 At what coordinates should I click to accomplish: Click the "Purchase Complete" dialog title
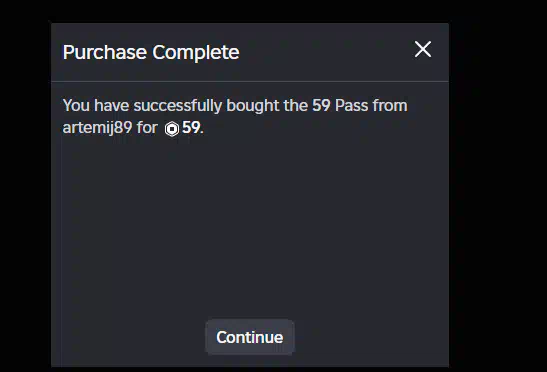point(151,53)
